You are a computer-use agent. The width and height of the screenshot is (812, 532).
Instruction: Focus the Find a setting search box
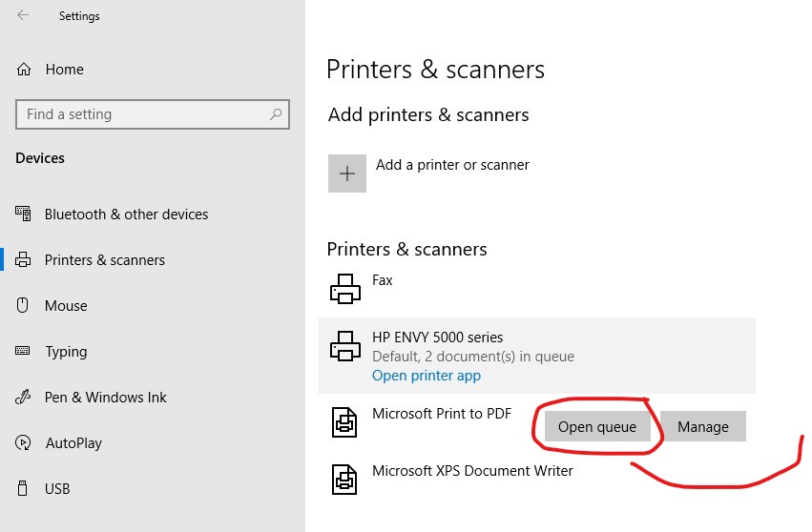(x=153, y=114)
